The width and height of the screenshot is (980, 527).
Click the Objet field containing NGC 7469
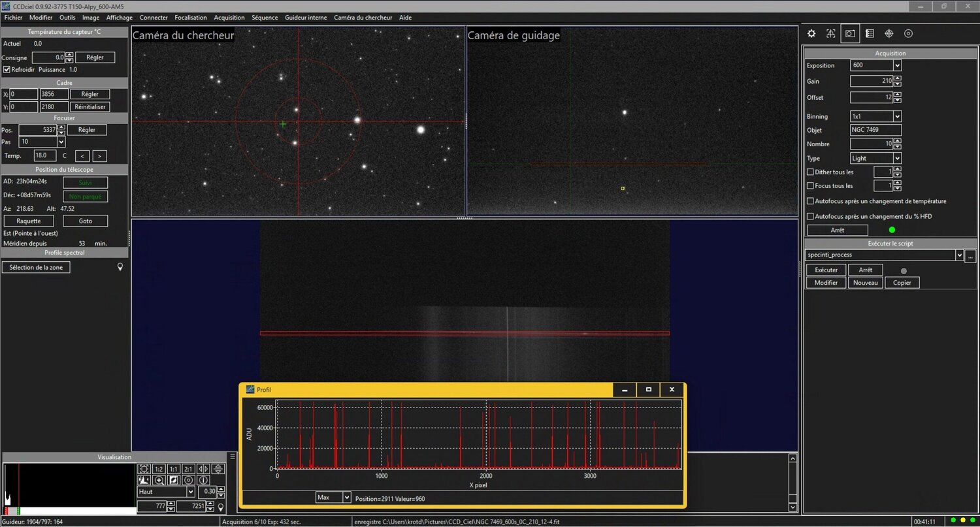[875, 130]
